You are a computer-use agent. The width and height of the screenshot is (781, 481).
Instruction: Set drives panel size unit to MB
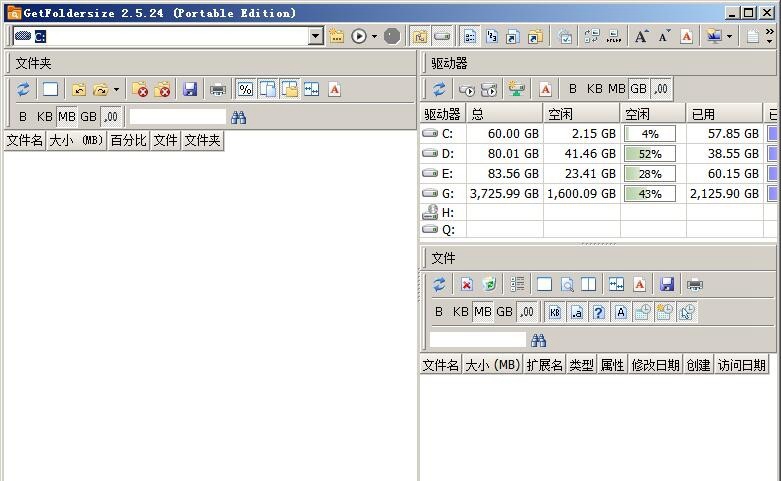(617, 89)
